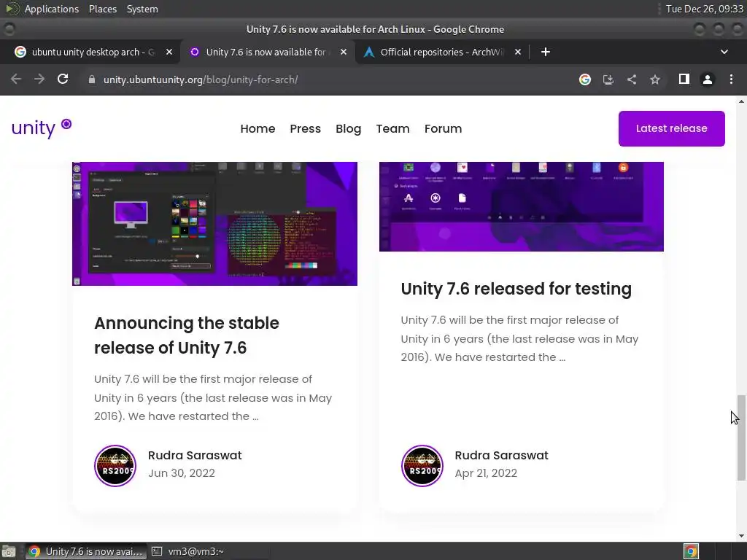Viewport: 747px width, 560px height.
Task: Bookmark this page with the star icon
Action: pyautogui.click(x=655, y=79)
